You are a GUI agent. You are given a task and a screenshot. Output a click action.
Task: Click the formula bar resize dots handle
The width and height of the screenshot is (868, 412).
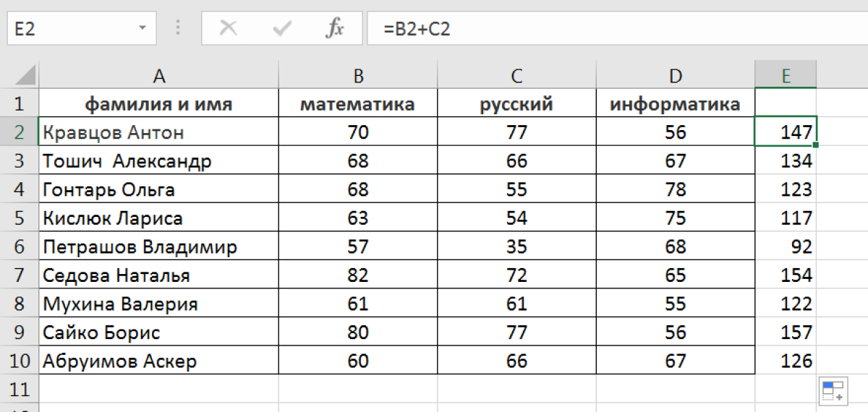178,28
